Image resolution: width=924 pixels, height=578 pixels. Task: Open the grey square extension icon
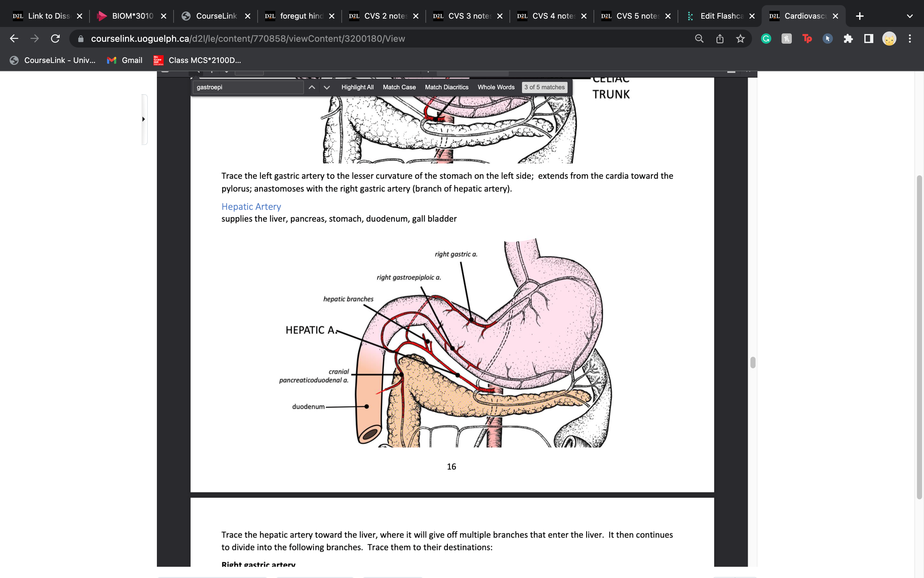787,39
